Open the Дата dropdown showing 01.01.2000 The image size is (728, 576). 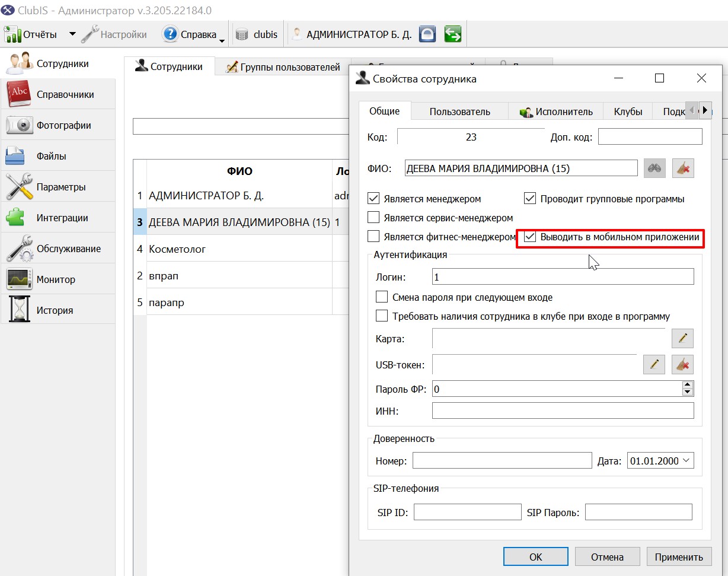point(687,460)
